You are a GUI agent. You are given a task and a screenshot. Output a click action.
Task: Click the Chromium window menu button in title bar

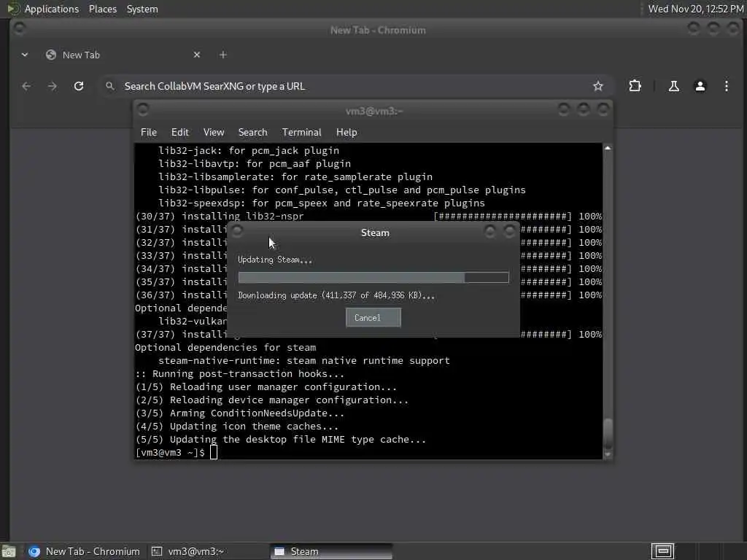pos(20,28)
